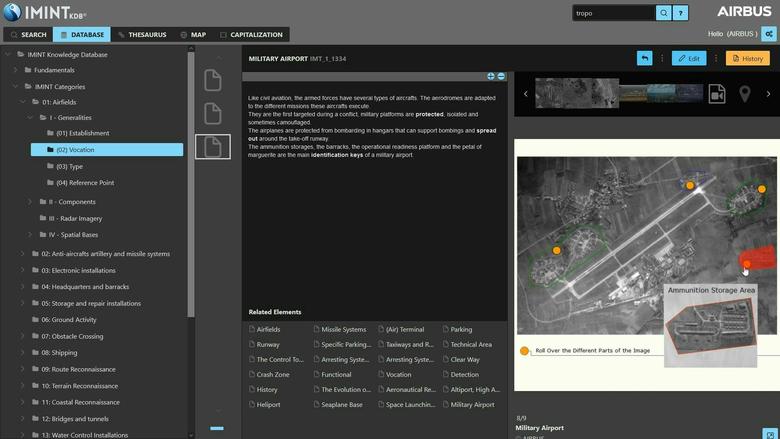
Task: Click the search field containing tropo
Action: (x=613, y=13)
